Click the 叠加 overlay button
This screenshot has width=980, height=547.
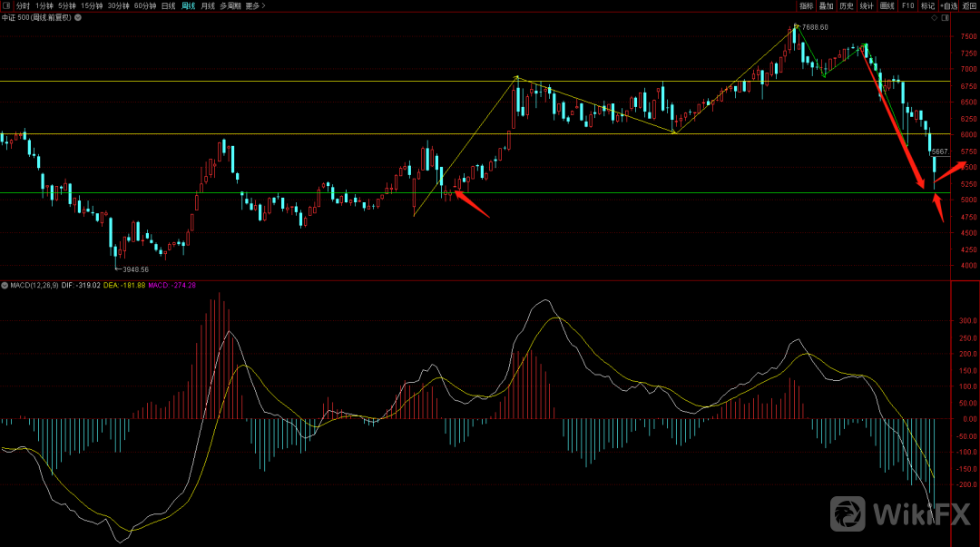(x=826, y=5)
